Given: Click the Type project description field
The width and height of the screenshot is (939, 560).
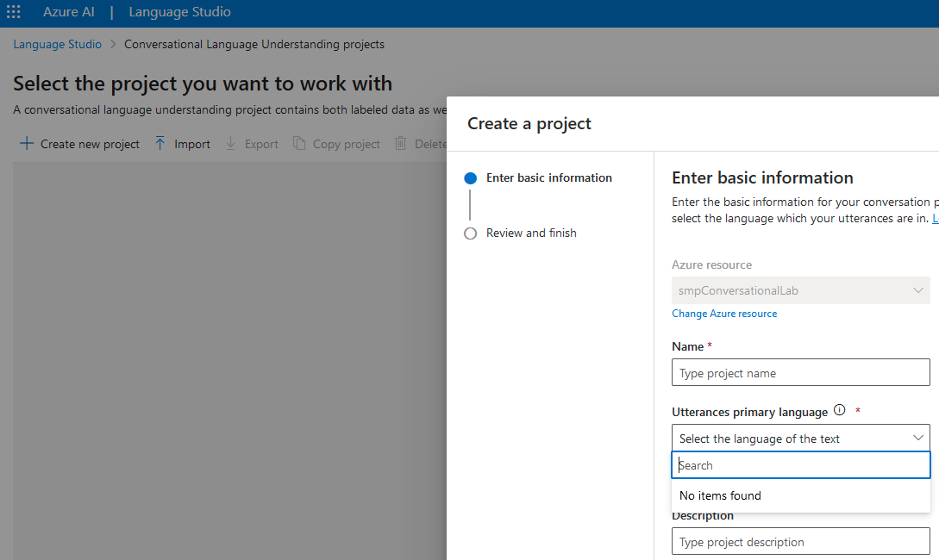Looking at the screenshot, I should point(801,541).
